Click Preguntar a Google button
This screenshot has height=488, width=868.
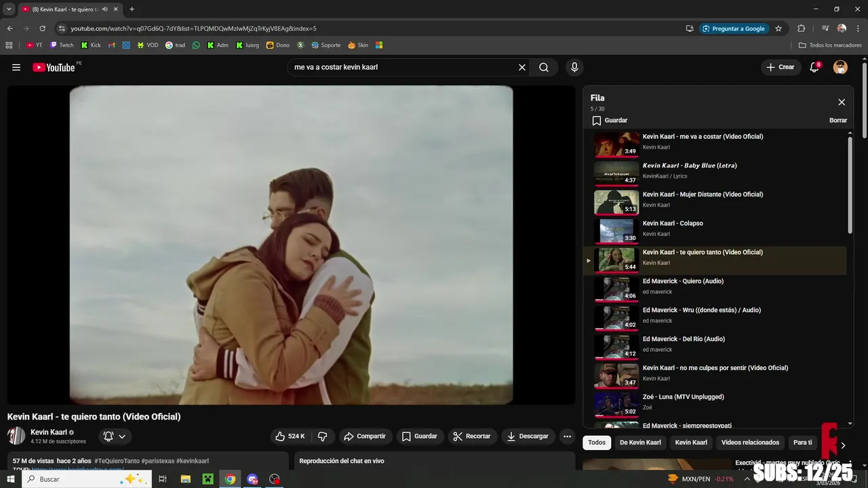pyautogui.click(x=733, y=28)
